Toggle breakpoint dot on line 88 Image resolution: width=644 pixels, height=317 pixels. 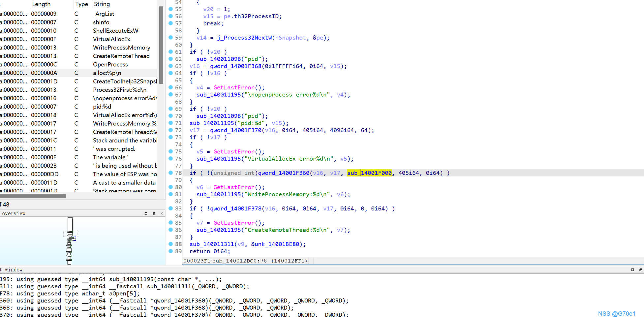[x=171, y=244]
